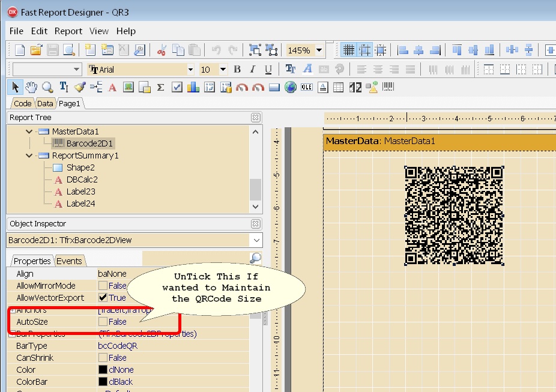The height and width of the screenshot is (392, 556).
Task: Open the Code tab
Action: [x=23, y=103]
